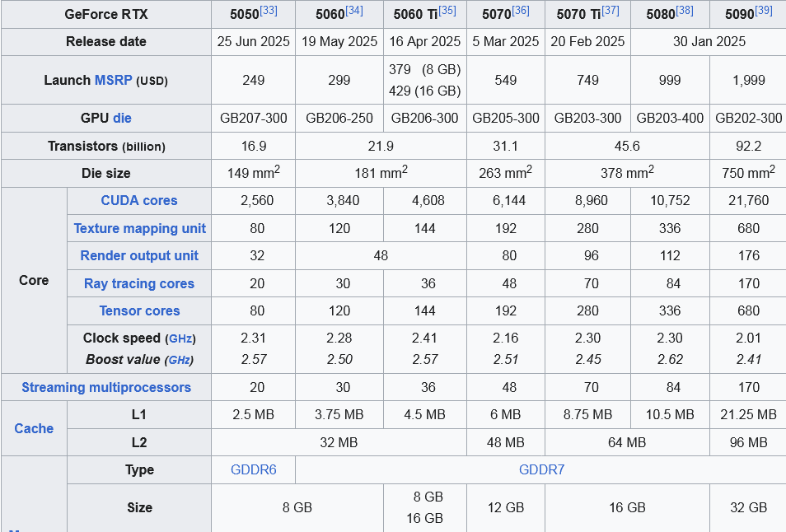Image resolution: width=786 pixels, height=532 pixels.
Task: Open the Streaming multiprocessors link
Action: point(105,387)
